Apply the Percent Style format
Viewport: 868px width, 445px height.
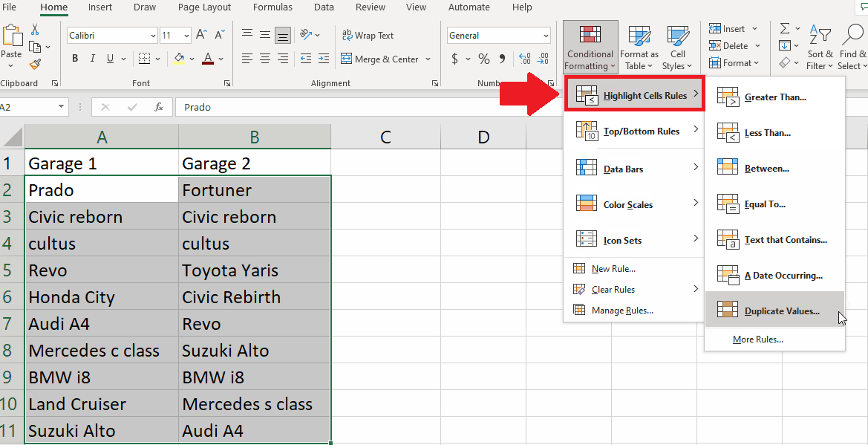pyautogui.click(x=483, y=58)
